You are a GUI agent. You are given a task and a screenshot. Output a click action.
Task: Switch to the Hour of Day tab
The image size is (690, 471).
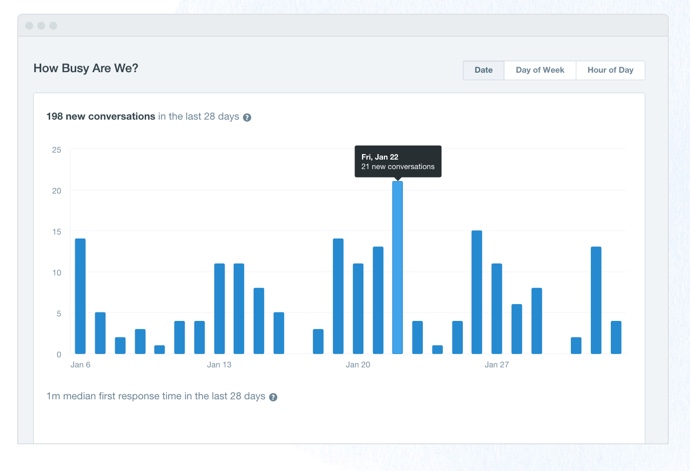610,70
